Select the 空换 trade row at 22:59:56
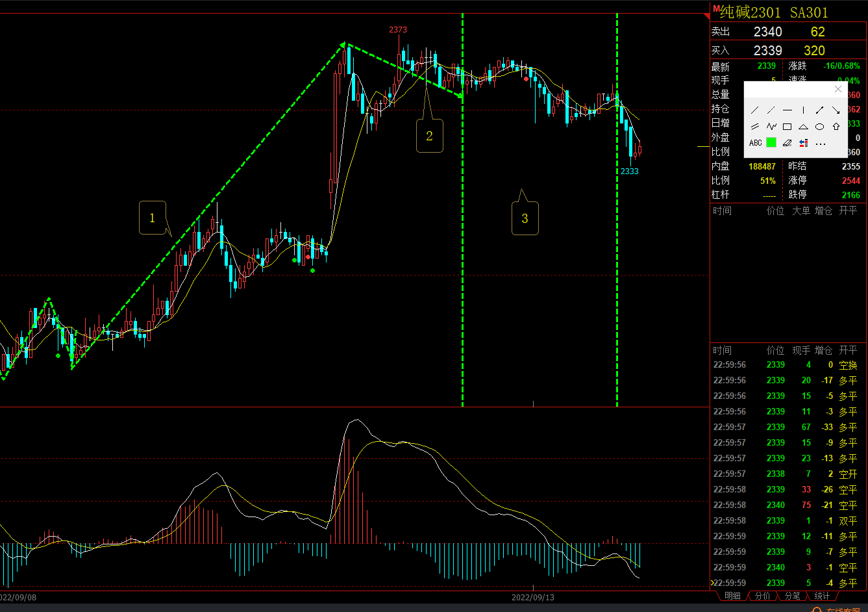This screenshot has width=868, height=612. point(788,365)
